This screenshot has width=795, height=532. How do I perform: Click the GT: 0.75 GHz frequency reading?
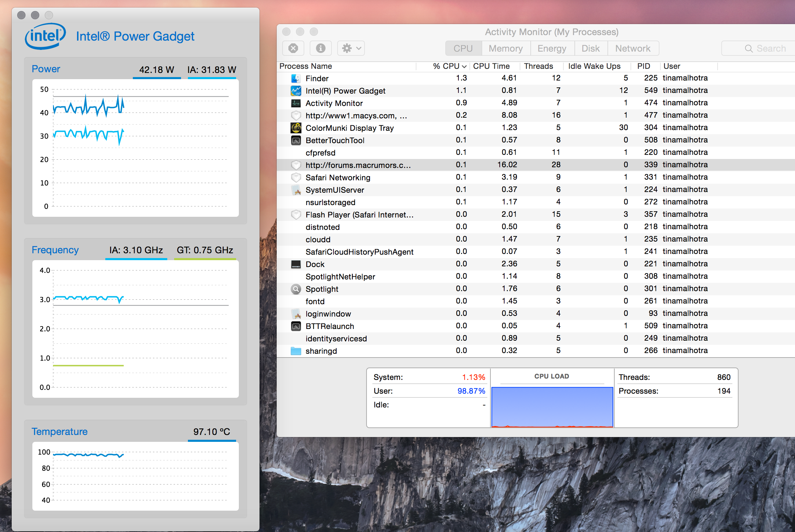coord(205,250)
